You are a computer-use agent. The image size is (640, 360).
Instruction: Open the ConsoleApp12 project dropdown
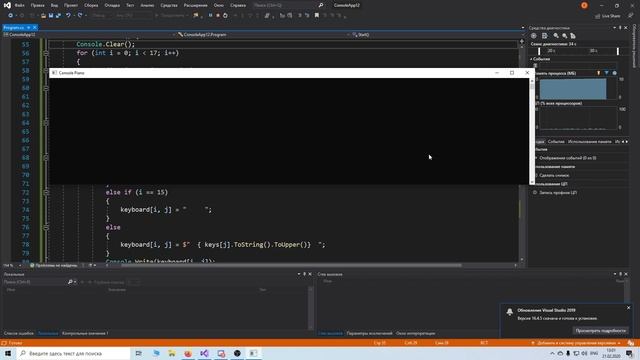click(x=174, y=35)
